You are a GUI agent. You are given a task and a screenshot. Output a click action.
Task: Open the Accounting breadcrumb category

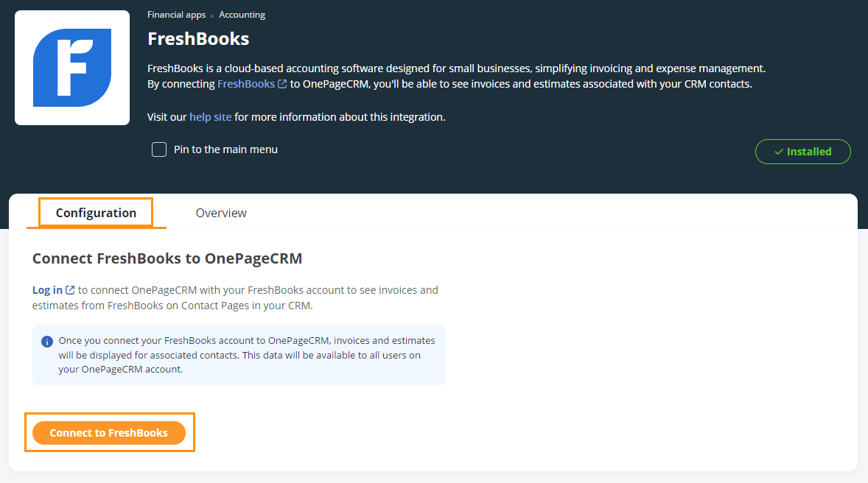(x=242, y=15)
